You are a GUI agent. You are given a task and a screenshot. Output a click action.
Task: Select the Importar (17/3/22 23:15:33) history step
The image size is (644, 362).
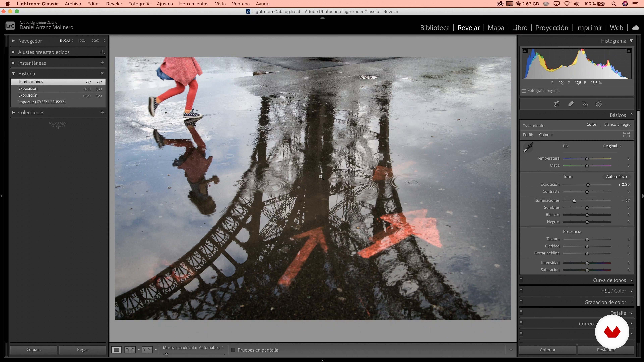(x=58, y=102)
